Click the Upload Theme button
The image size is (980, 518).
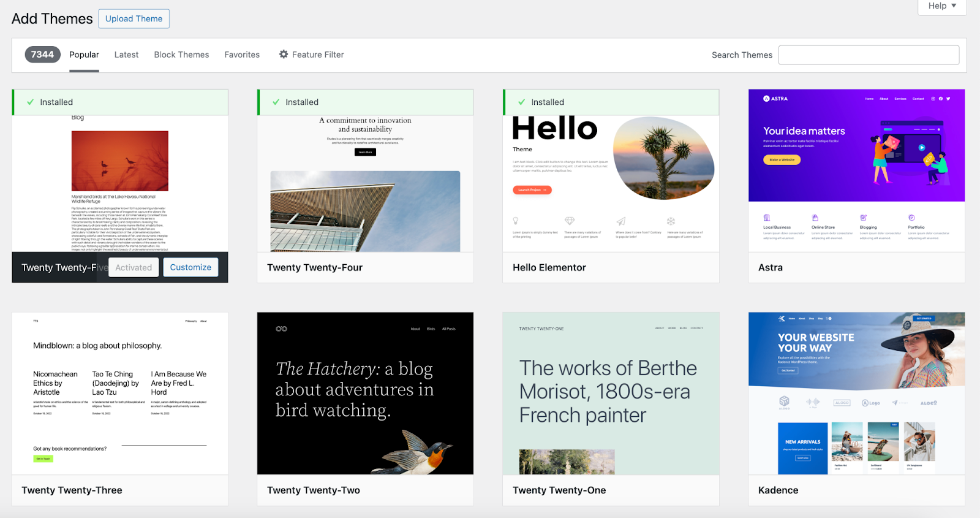134,18
